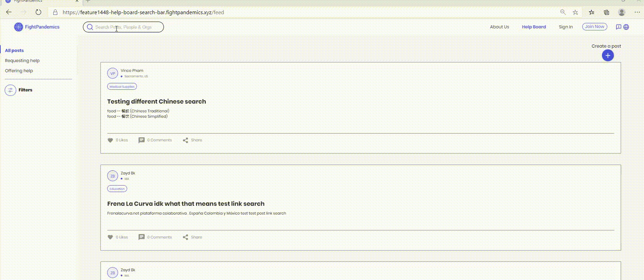Click the feedback icon next to Join Now
This screenshot has width=644, height=280.
618,27
